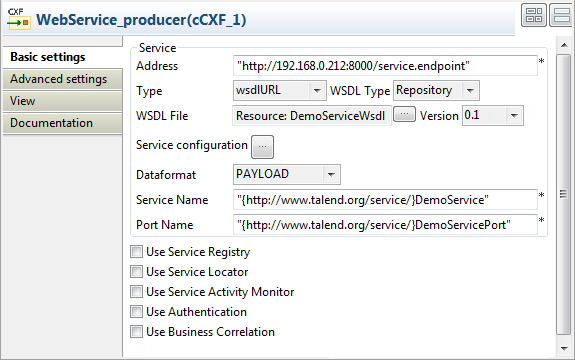Open the Dataformat dropdown showing PAYLOAD
575x360 pixels.
(286, 175)
